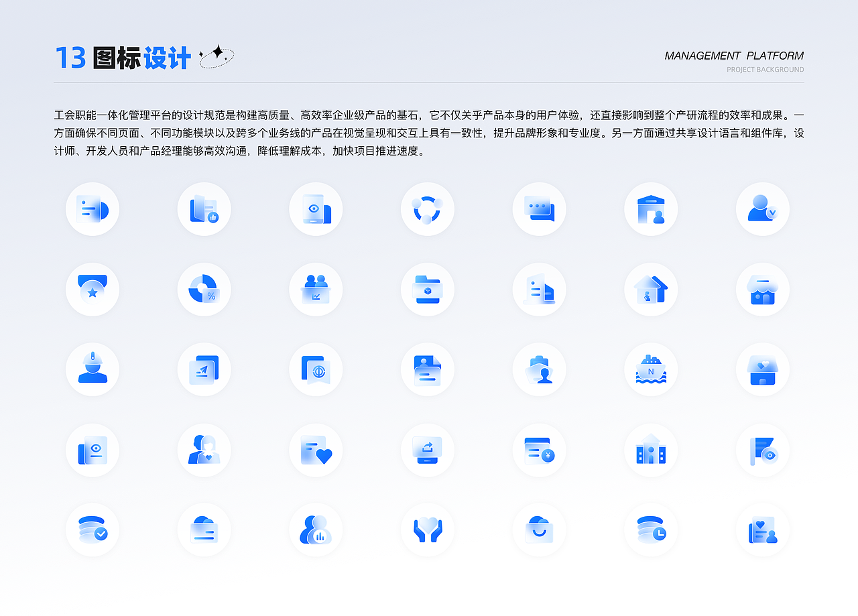Click the paper plane send icon

(204, 369)
